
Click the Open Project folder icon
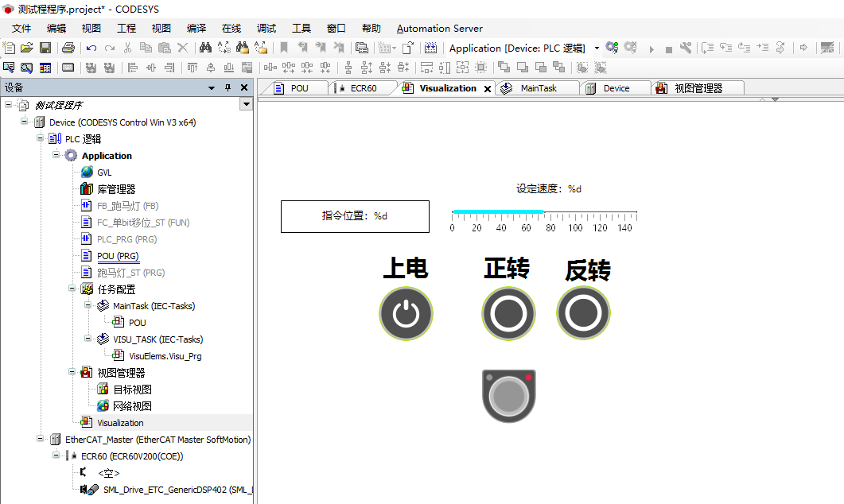click(x=27, y=48)
